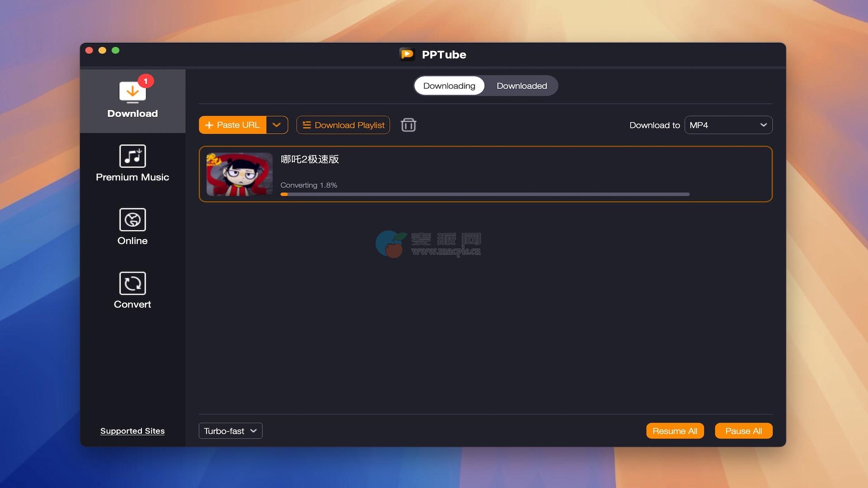Open the Download section in sidebar

click(x=132, y=101)
